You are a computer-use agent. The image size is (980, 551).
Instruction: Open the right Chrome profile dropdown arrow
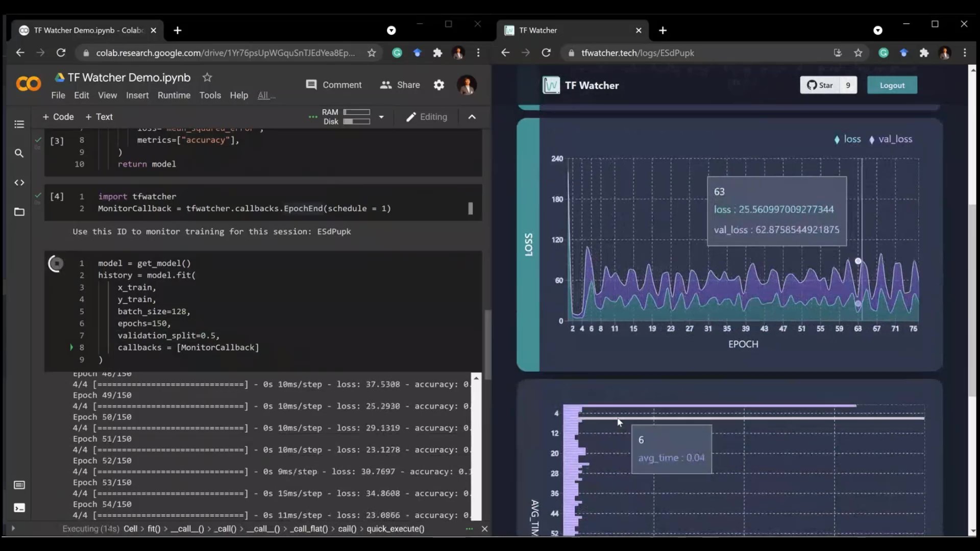[877, 31]
